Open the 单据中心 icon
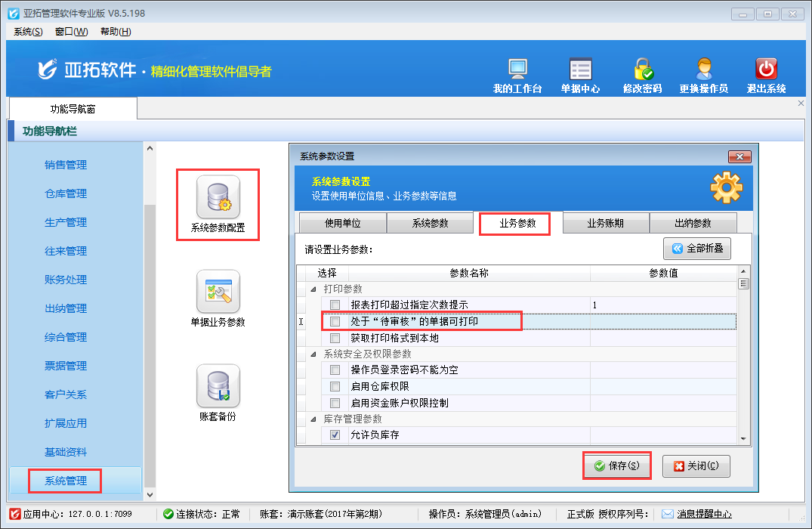 580,70
